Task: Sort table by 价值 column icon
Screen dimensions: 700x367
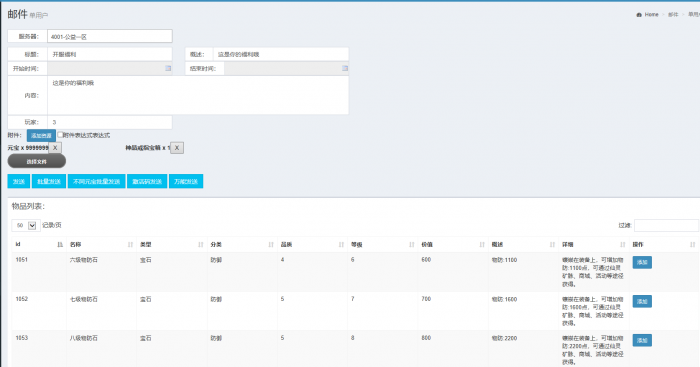Action: (482, 245)
